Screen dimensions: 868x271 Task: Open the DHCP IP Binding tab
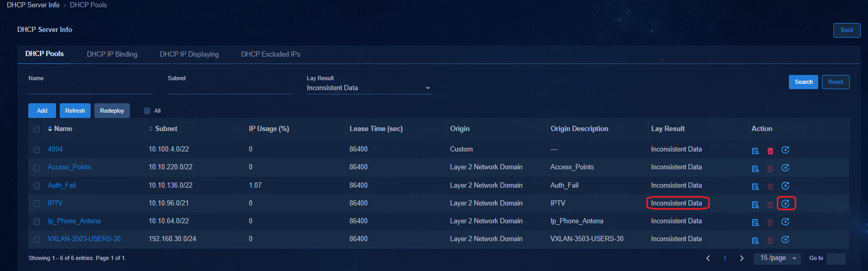pyautogui.click(x=112, y=54)
